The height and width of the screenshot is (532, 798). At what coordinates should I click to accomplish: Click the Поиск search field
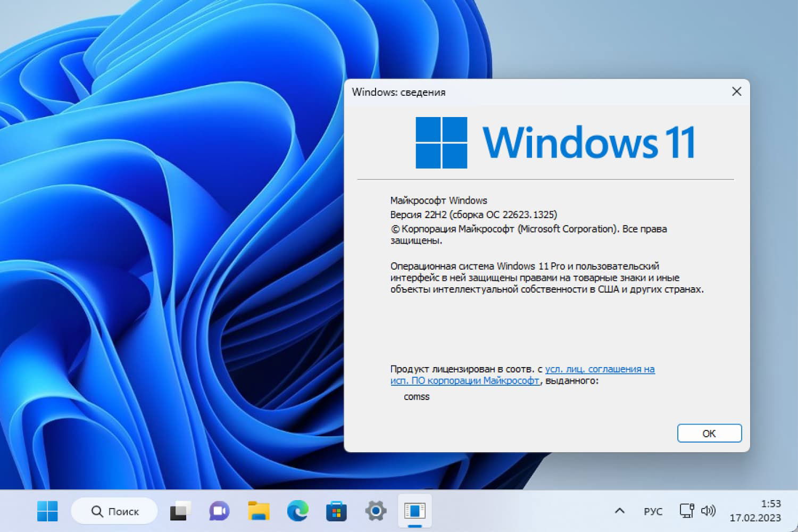122,511
